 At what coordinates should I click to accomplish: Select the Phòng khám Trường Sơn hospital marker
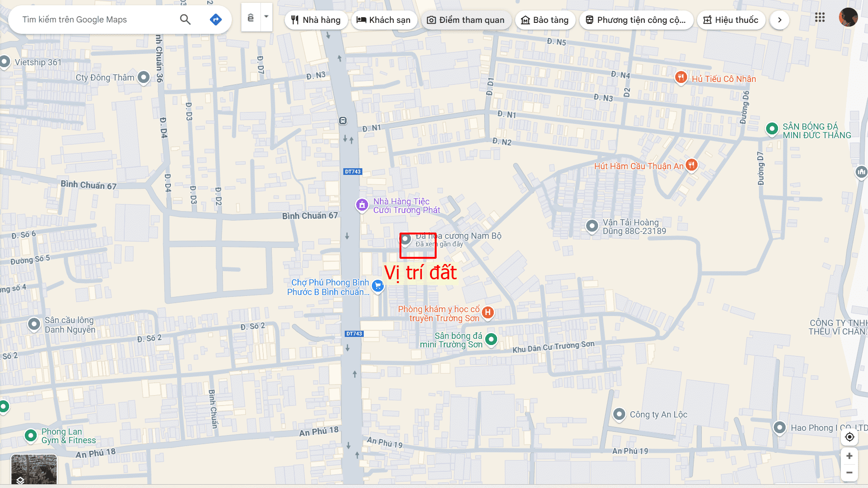[488, 313]
